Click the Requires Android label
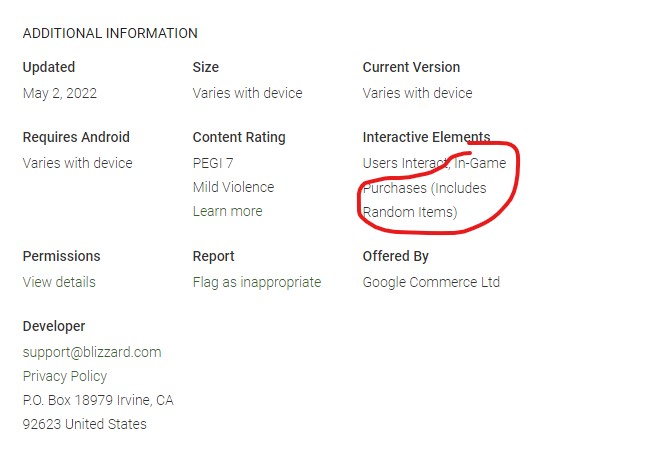Screen dimensions: 650x470 pos(76,137)
